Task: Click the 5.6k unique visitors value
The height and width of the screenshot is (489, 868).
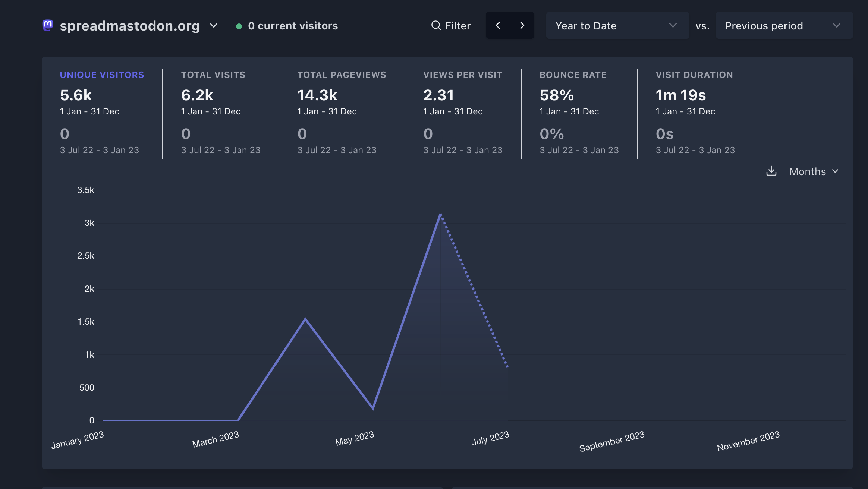Action: (x=76, y=95)
